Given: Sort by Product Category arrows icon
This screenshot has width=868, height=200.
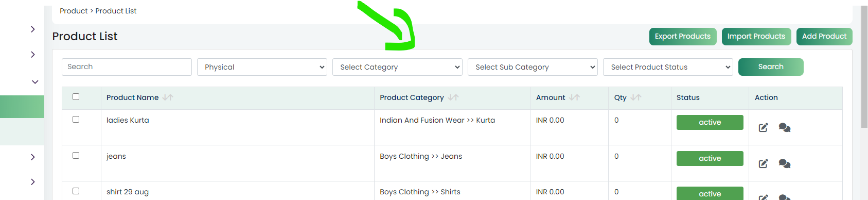Looking at the screenshot, I should tap(453, 97).
